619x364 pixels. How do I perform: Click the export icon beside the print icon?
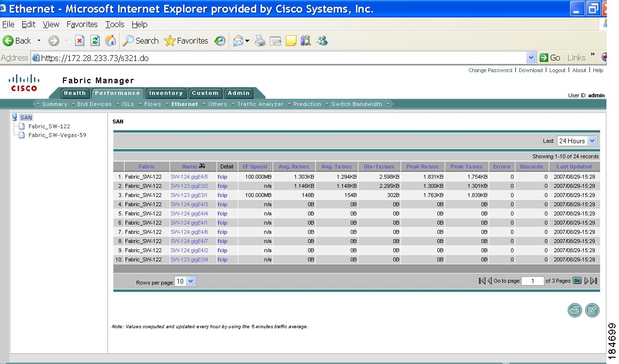click(592, 310)
